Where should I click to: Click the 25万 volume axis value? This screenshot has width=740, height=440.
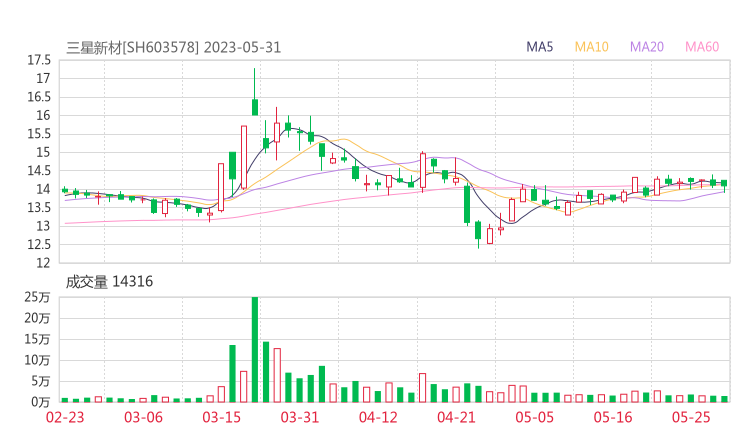tap(37, 297)
